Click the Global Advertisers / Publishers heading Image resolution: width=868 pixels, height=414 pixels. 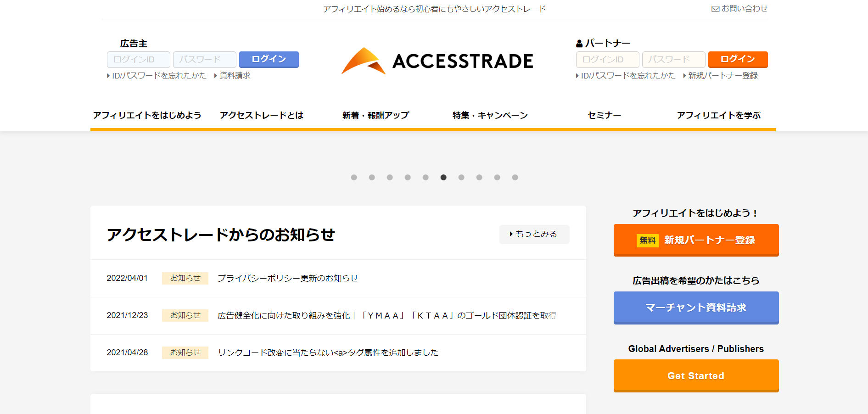pyautogui.click(x=696, y=349)
